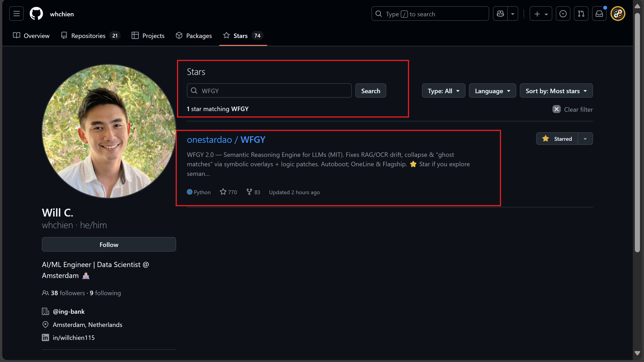Open the Issues icon in header
This screenshot has height=362, width=644.
coord(563,14)
